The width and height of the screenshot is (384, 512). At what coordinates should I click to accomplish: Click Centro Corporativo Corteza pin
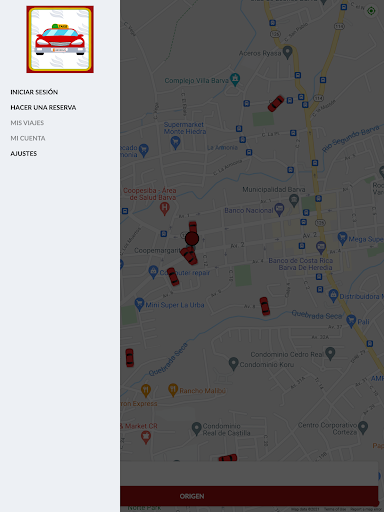[363, 427]
